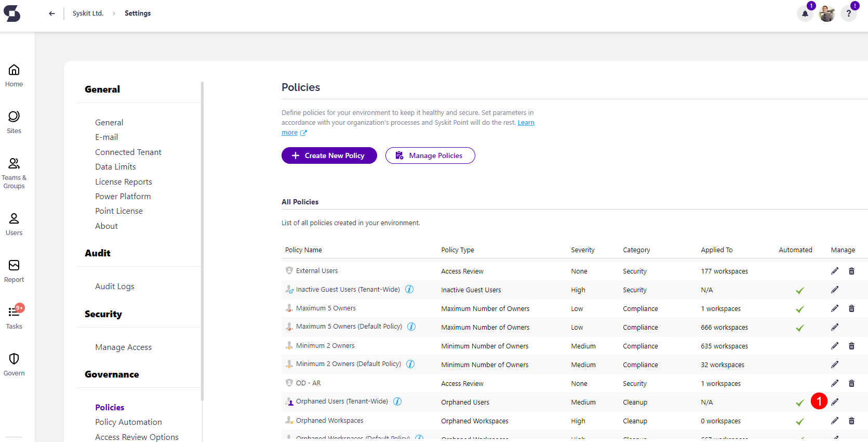868x442 pixels.
Task: Delete the Orphaned Workspaces policy
Action: click(x=851, y=421)
